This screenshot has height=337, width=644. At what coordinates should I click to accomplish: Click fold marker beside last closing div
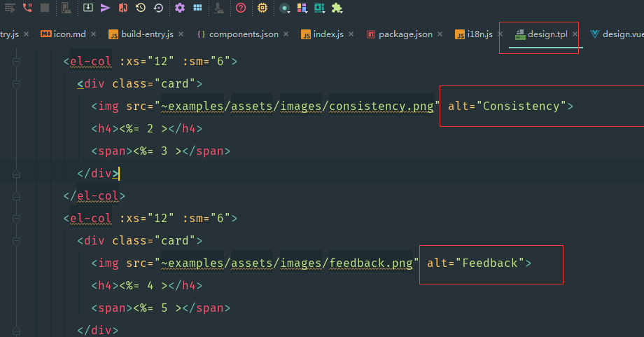[x=16, y=331]
